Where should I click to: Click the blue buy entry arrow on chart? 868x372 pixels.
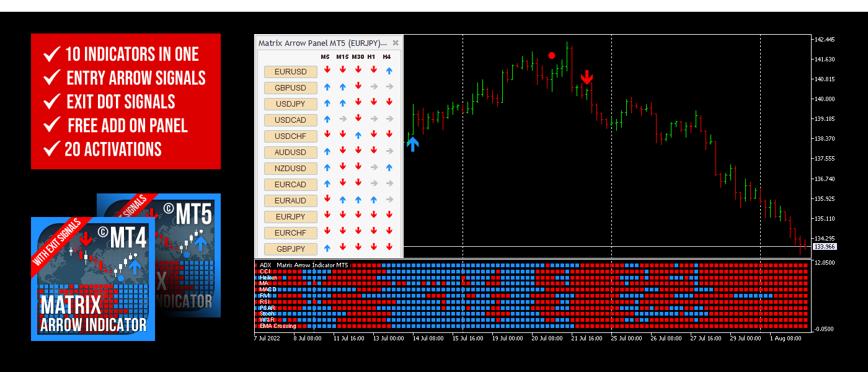413,144
